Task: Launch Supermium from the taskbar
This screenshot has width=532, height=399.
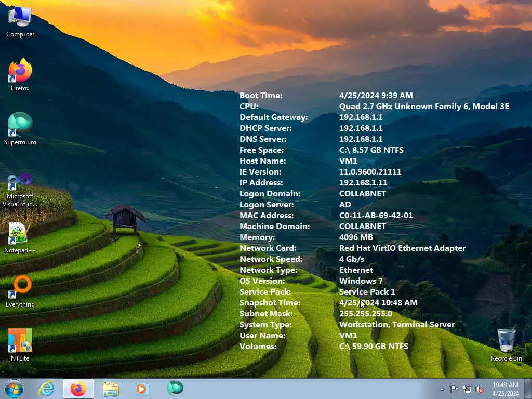Action: pos(175,388)
